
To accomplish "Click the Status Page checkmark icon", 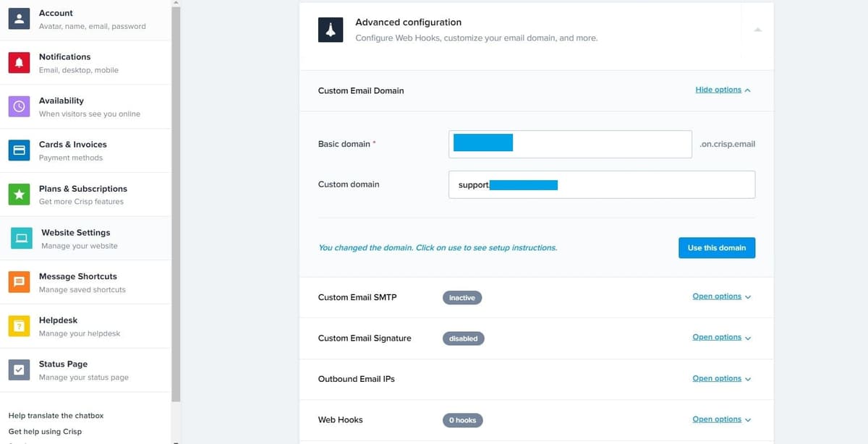I will [x=19, y=370].
